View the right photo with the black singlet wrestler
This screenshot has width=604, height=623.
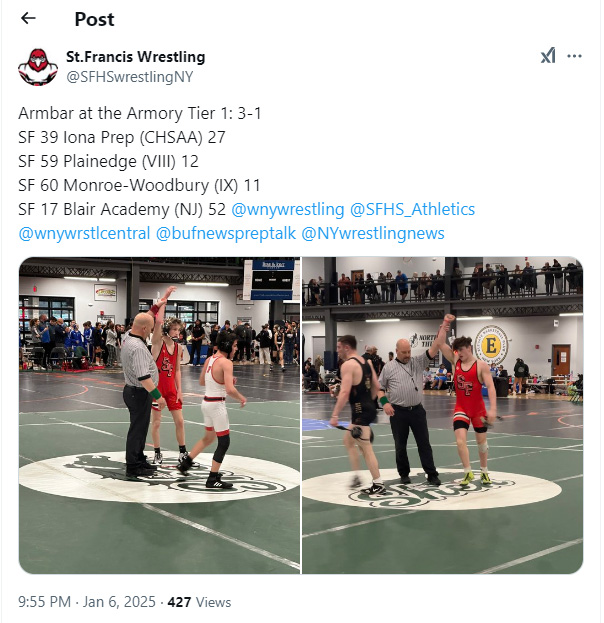(443, 415)
